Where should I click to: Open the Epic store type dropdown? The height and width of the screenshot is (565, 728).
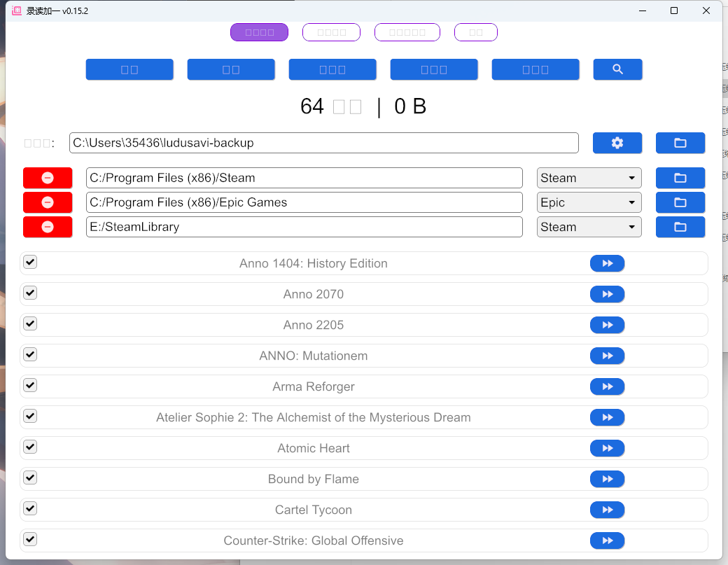coord(589,202)
